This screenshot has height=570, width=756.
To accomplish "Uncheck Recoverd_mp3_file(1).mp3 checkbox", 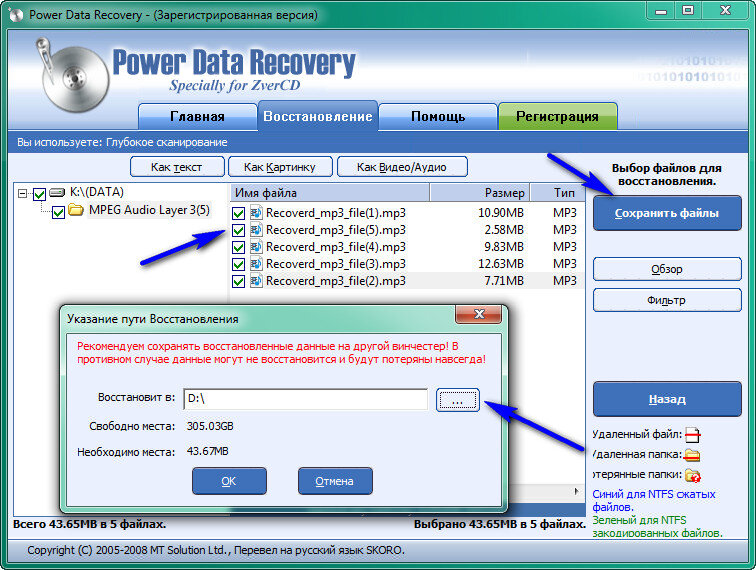I will [238, 213].
